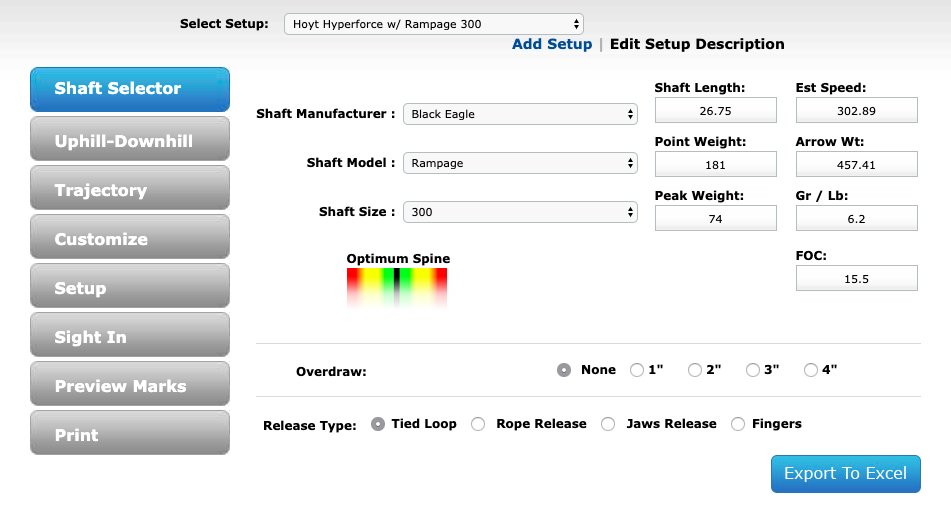Click the Export To Excel button
The width and height of the screenshot is (951, 505).
point(845,473)
